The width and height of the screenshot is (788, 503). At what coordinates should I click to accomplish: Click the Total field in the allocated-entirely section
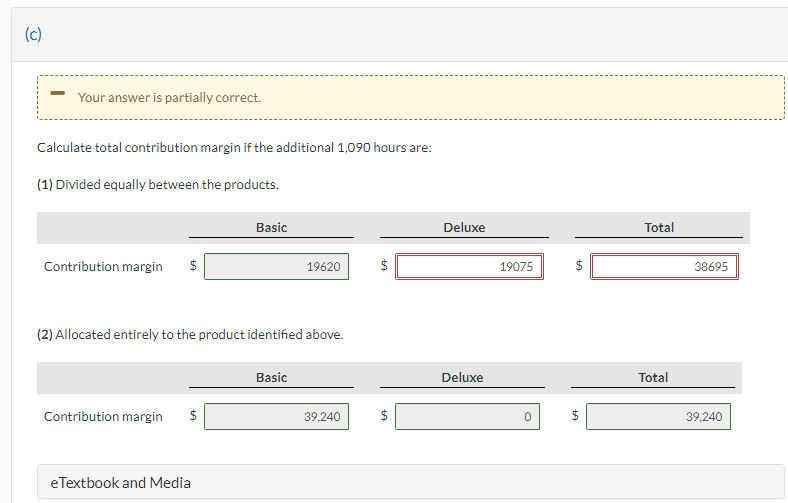(x=658, y=416)
